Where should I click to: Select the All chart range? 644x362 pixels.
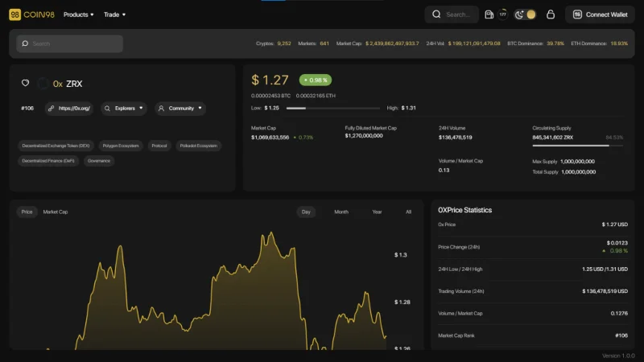tap(408, 212)
